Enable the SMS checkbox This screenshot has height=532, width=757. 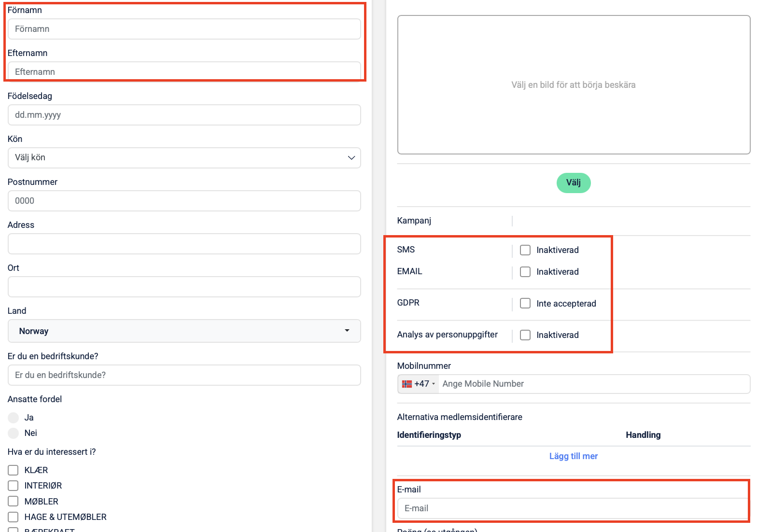[x=525, y=250]
